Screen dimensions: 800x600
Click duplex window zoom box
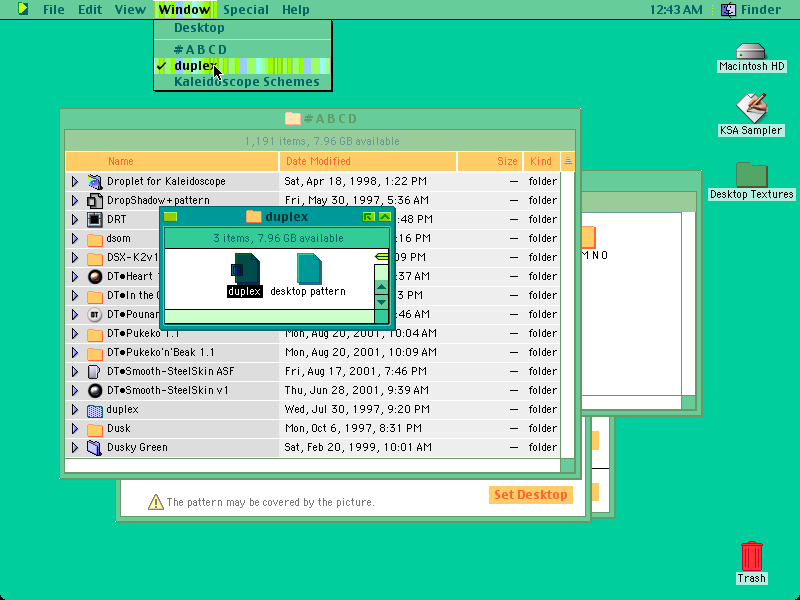(368, 217)
